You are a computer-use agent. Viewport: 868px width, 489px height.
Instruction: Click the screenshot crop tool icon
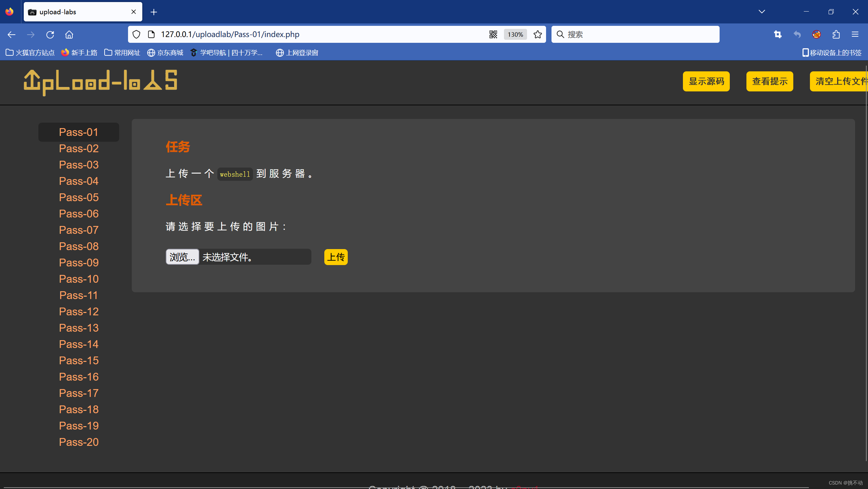778,34
